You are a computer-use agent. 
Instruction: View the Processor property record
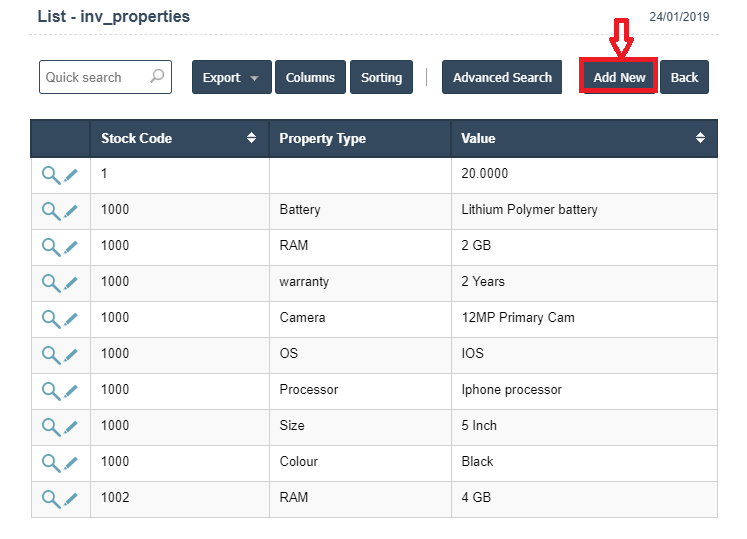click(x=50, y=390)
